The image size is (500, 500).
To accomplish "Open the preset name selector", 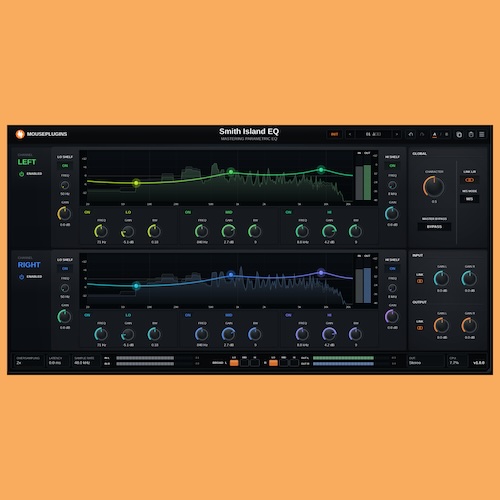I will click(x=373, y=134).
